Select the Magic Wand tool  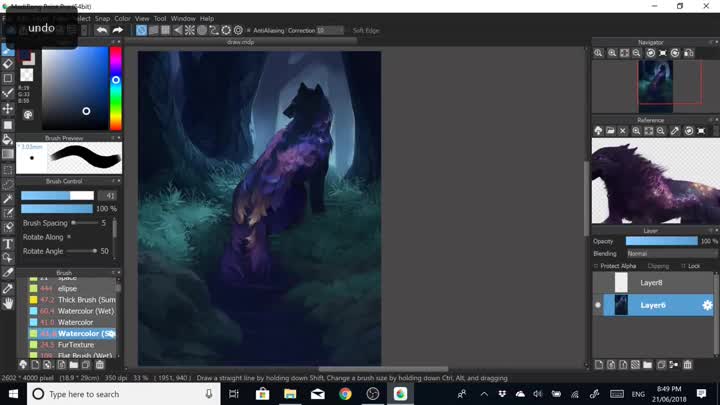8,198
